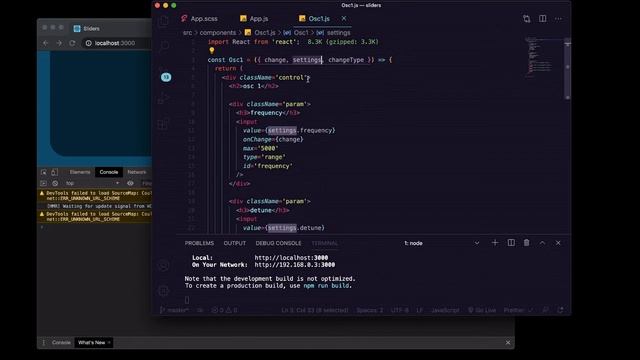Click the src breadcrumb segment
Viewport: 640px width, 360px height.
tap(187, 33)
